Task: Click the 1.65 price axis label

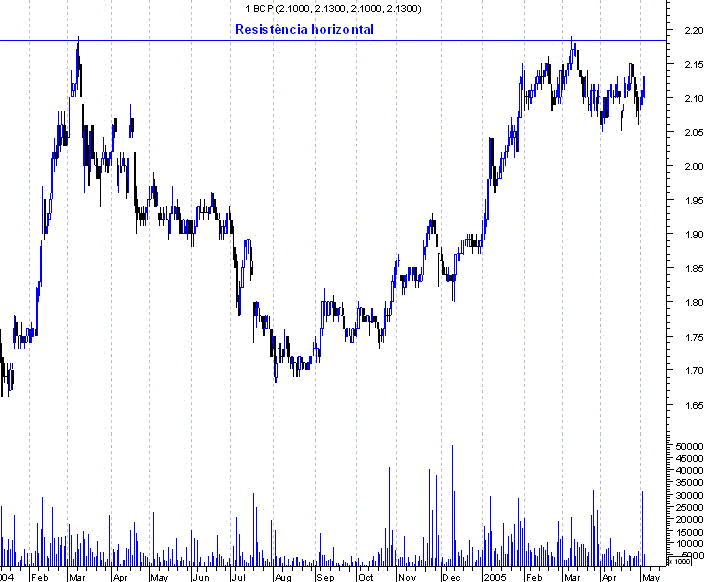Action: [693, 405]
